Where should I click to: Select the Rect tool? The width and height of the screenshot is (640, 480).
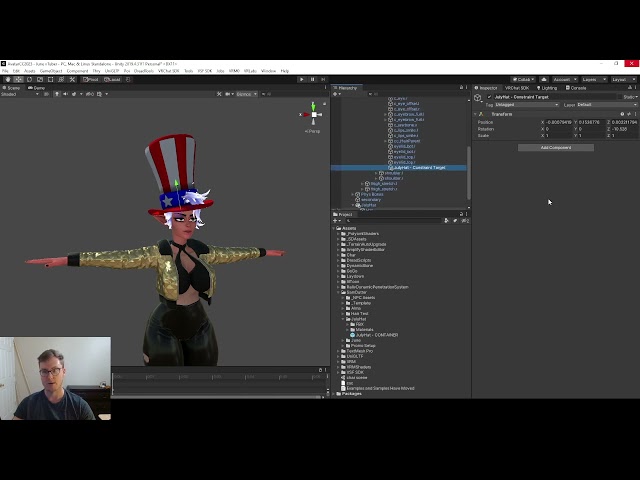tap(51, 80)
